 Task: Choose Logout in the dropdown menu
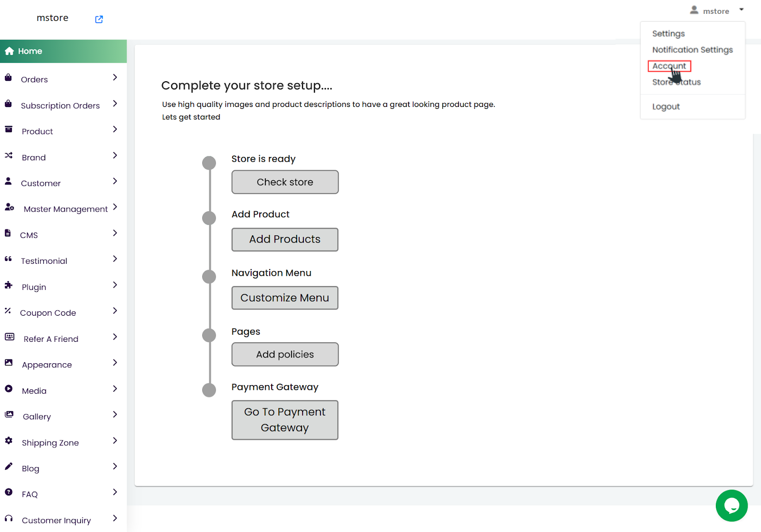pos(666,107)
